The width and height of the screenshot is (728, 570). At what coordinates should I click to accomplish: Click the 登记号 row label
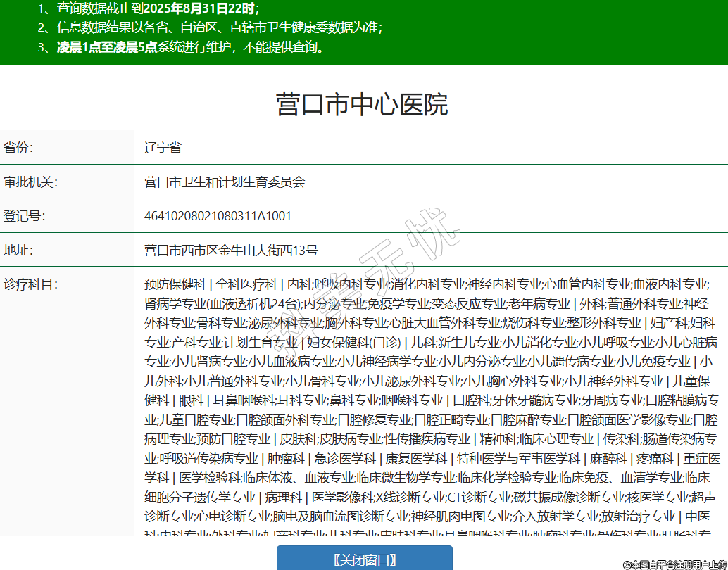point(25,216)
